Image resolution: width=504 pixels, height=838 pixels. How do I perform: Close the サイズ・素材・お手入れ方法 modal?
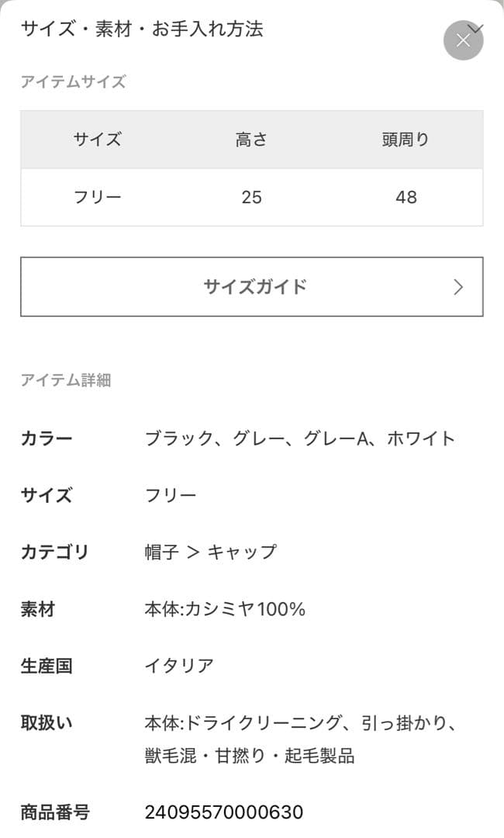tap(463, 40)
